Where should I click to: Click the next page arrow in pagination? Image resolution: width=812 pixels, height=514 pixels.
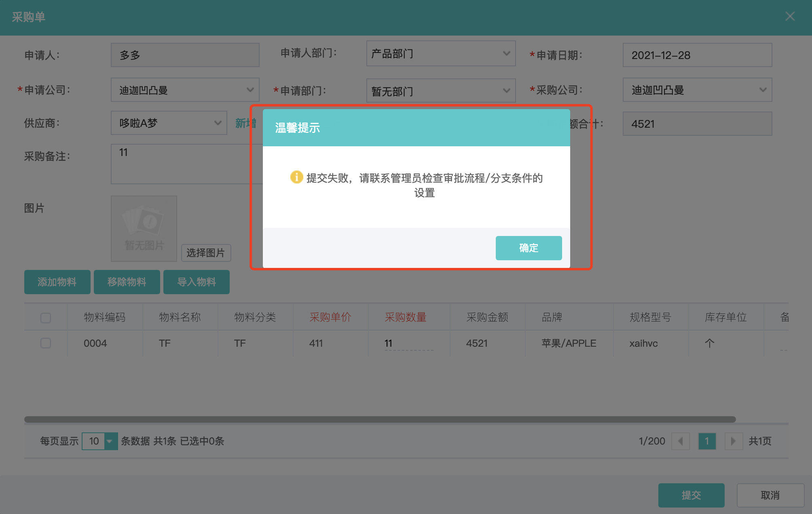pyautogui.click(x=733, y=441)
